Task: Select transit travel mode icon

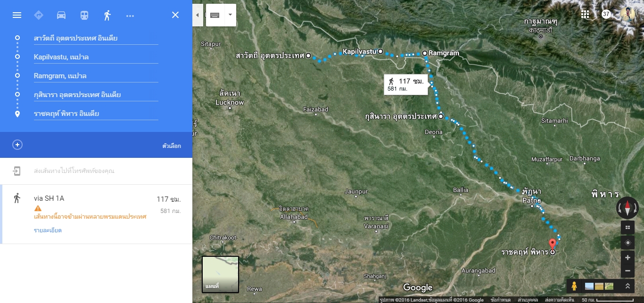Action: (84, 15)
